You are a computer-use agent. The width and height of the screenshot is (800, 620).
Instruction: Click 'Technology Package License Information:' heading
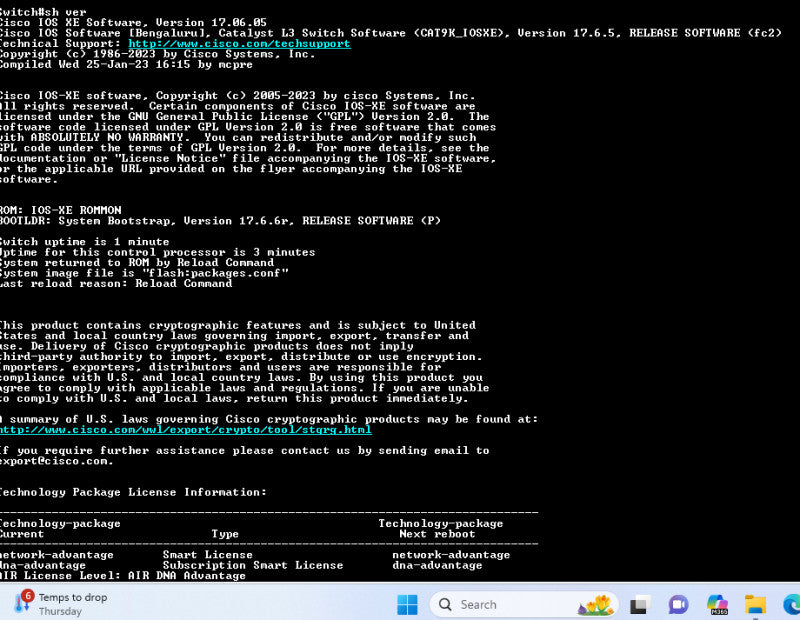click(133, 492)
